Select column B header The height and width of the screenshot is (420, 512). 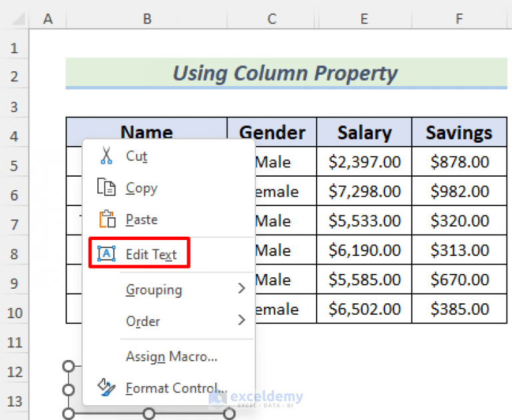147,18
